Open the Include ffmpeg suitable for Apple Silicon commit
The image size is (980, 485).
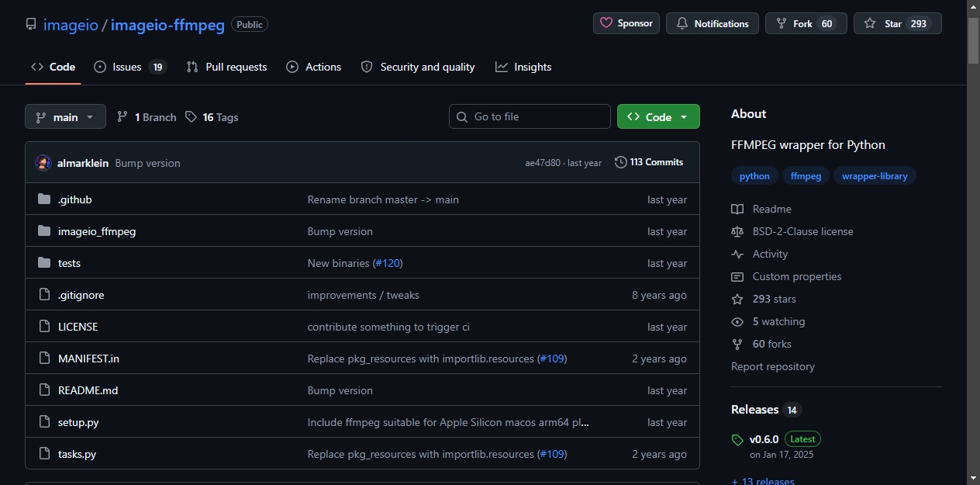[448, 422]
